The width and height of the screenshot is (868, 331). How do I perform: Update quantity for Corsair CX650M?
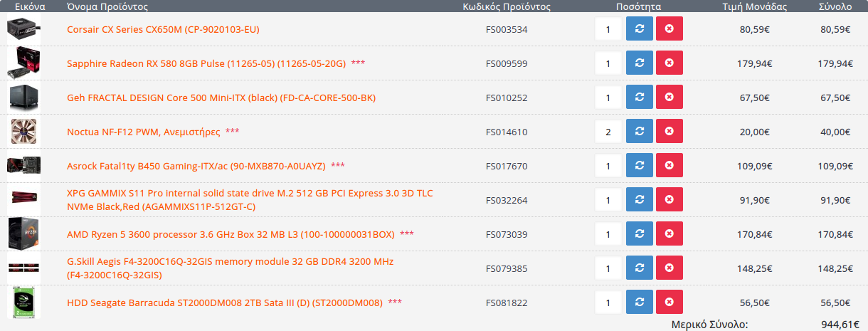tap(639, 29)
